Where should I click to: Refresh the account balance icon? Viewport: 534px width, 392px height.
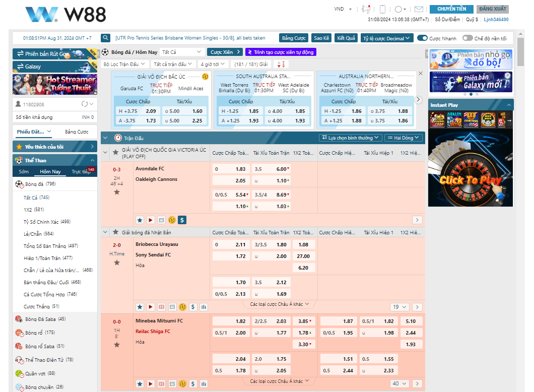[85, 104]
